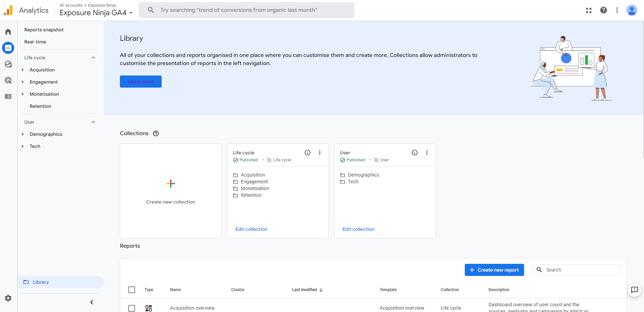Click Edit collection link under Life cycle

click(251, 229)
